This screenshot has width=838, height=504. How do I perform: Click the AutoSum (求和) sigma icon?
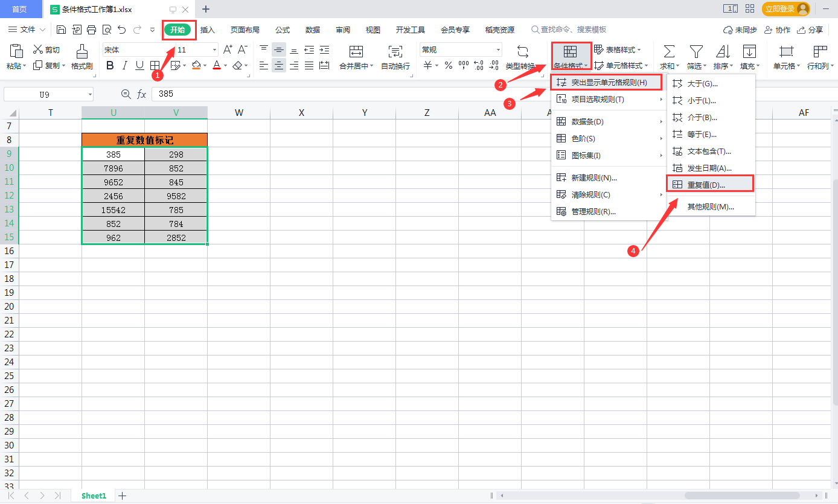click(669, 51)
